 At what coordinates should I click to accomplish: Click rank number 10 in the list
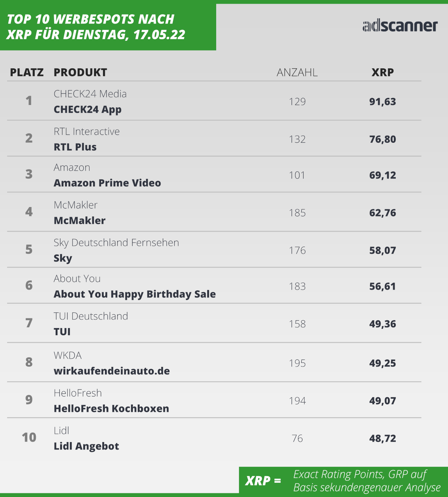[x=29, y=437]
